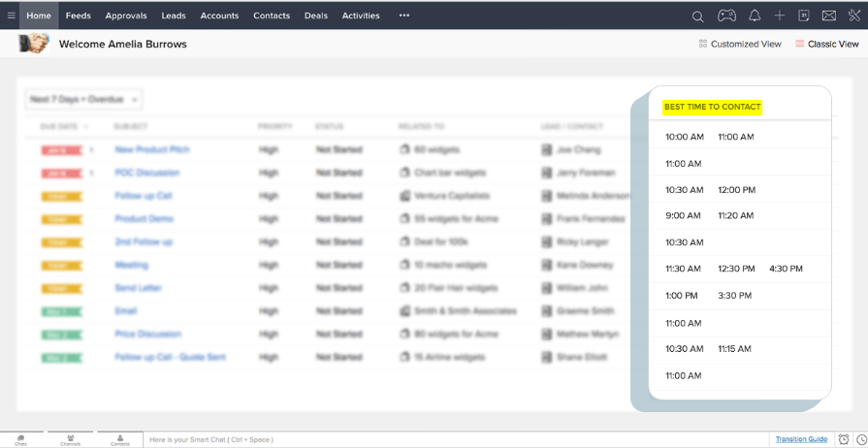Open the Product Demo task
Screen dimensions: 868x448
pyautogui.click(x=144, y=219)
